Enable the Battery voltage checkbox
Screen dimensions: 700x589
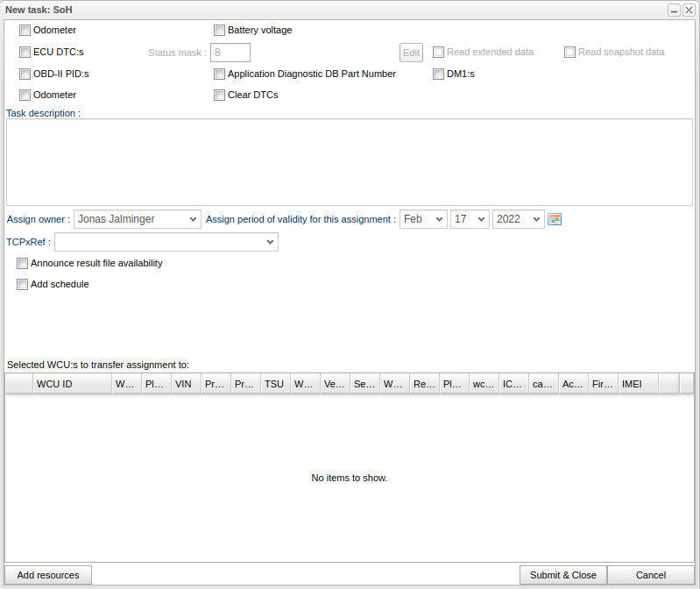(x=220, y=30)
